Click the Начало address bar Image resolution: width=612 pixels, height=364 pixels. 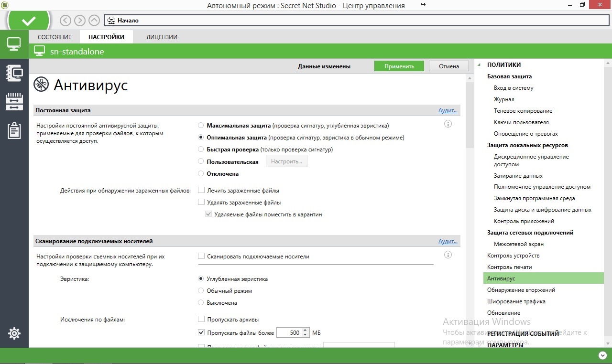357,21
